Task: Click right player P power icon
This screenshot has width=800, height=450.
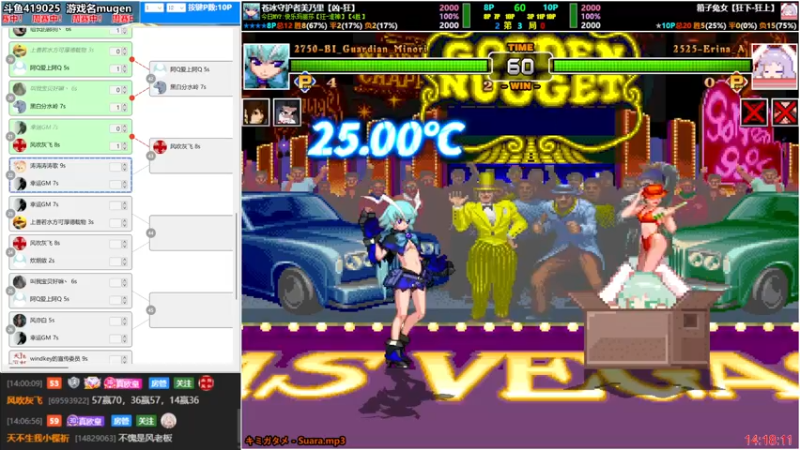Action: [736, 81]
